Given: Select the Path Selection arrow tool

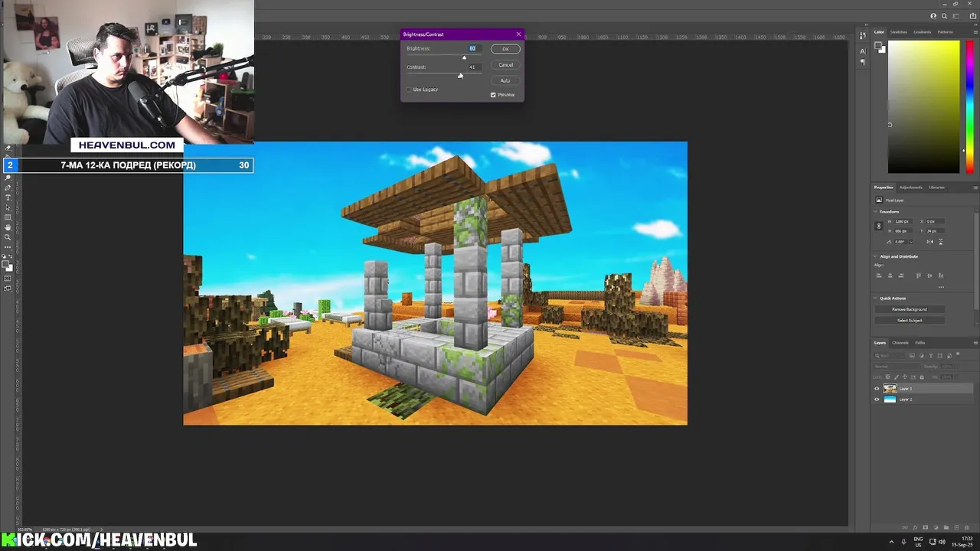Looking at the screenshot, I should [8, 207].
